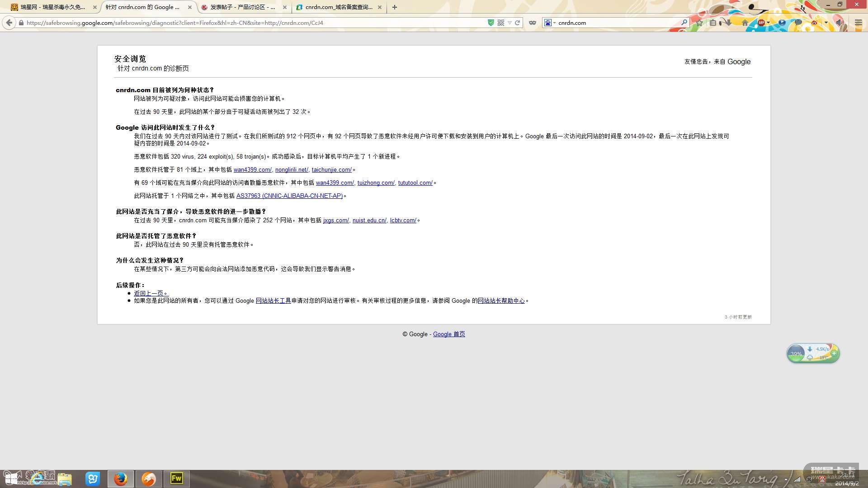Open the downloads arrow in toolbar
Screen dimensions: 868x488
(728, 23)
